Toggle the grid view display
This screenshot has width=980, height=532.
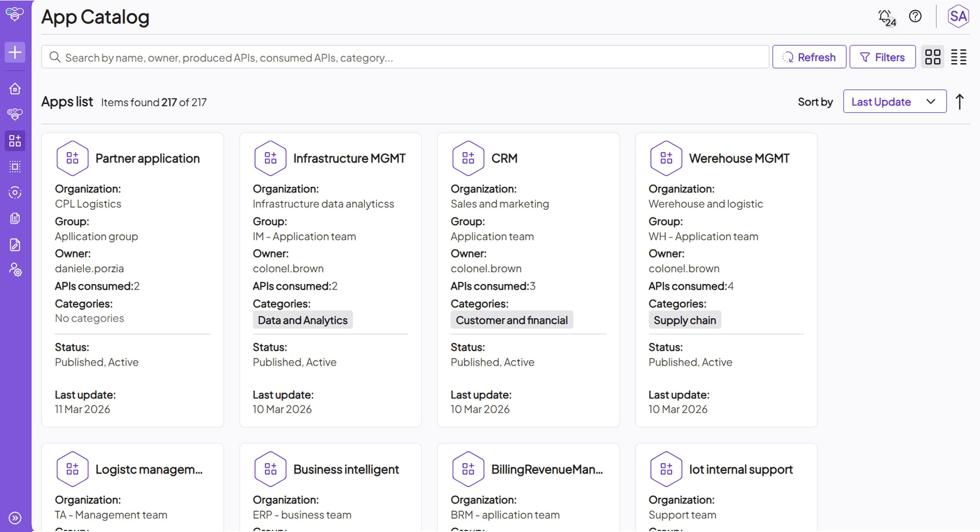click(932, 57)
